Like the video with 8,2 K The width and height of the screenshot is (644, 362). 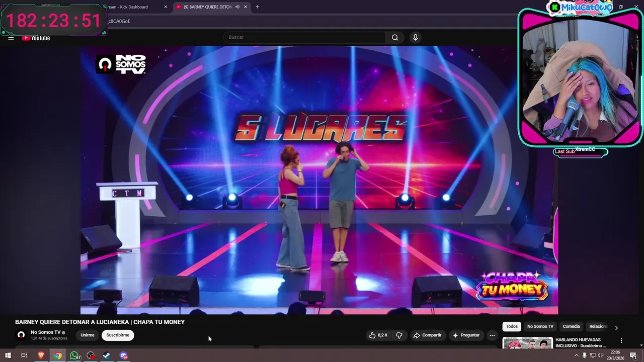[379, 335]
